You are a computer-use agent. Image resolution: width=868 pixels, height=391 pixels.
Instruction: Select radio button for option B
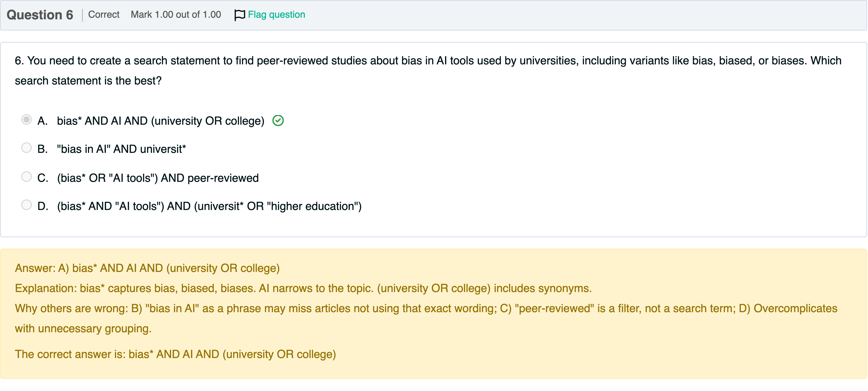(26, 148)
